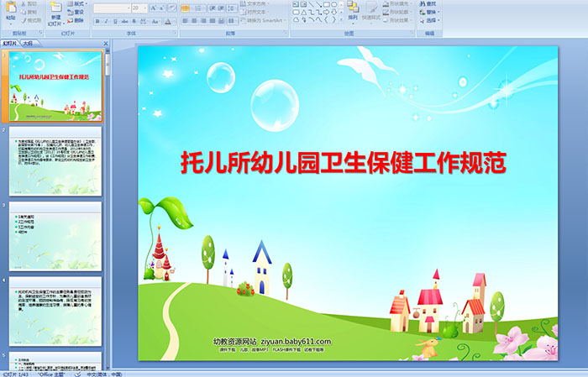Select the Rounded Rectangle shape
The width and height of the screenshot is (588, 377).
click(296, 13)
